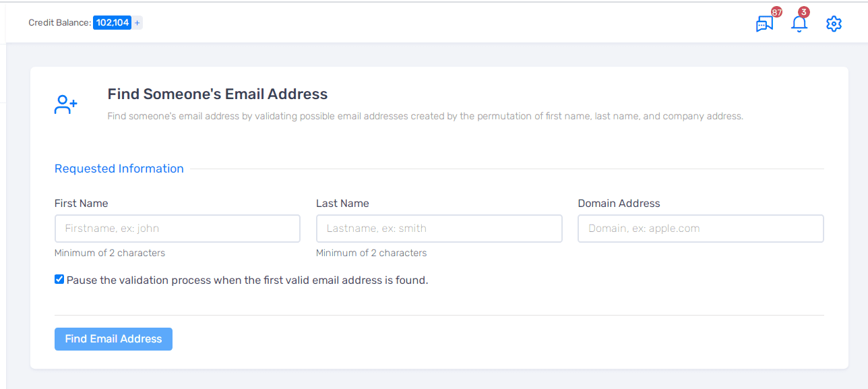Click the red 3 notifications badge
The width and height of the screenshot is (868, 389).
[x=803, y=12]
